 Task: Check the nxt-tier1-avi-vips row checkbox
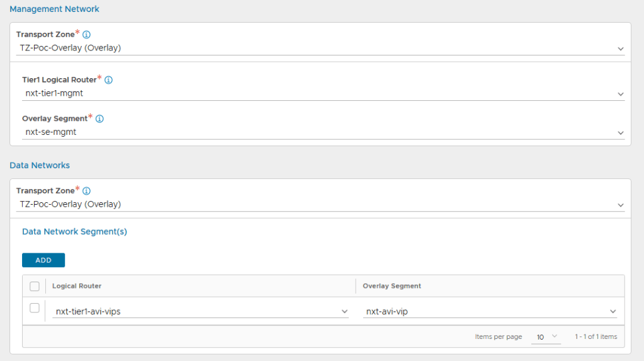(35, 308)
